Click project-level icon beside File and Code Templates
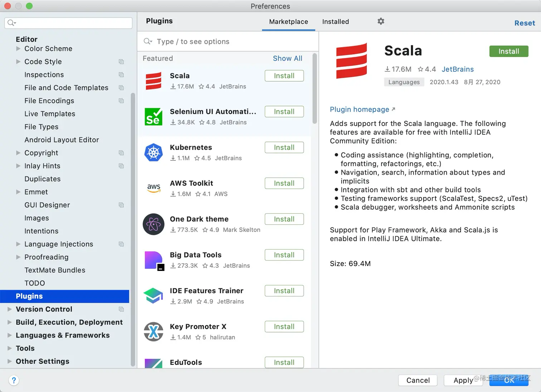 click(x=121, y=88)
